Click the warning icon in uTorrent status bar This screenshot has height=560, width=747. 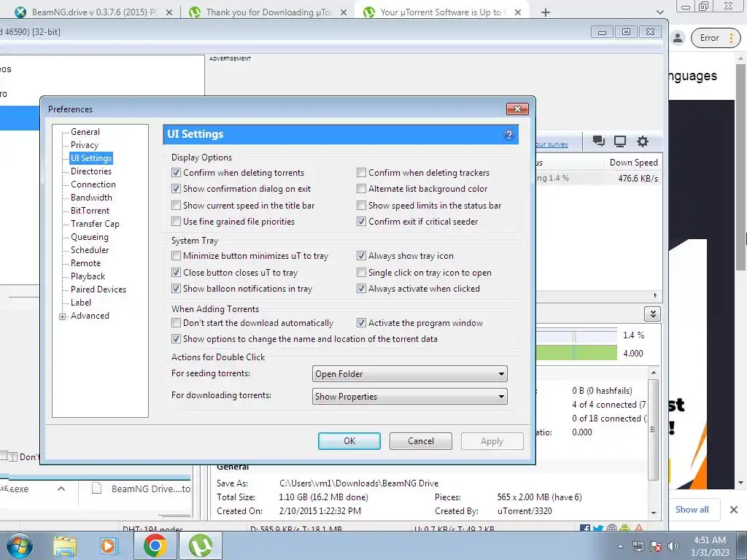[x=639, y=528]
